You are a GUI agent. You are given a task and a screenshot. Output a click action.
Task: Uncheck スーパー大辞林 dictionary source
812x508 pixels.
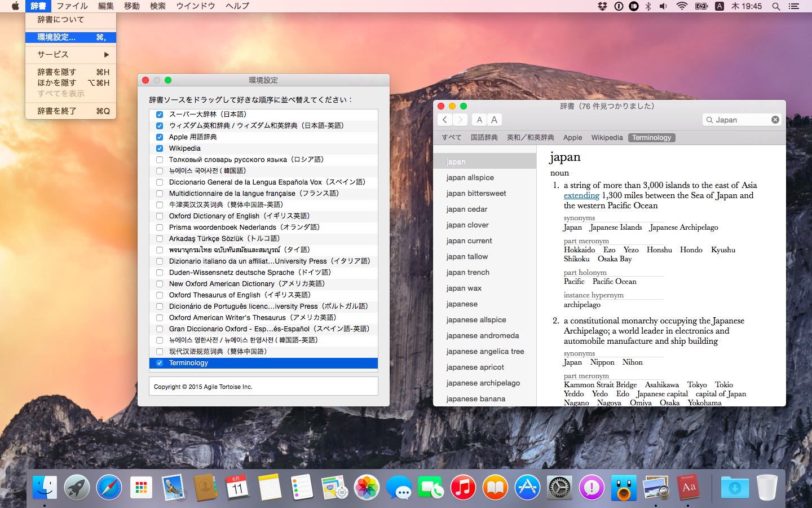(x=160, y=115)
